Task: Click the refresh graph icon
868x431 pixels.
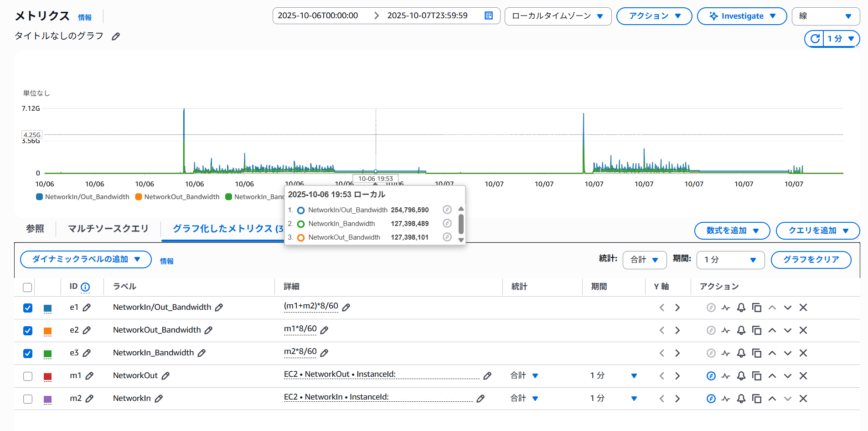Action: click(x=815, y=39)
